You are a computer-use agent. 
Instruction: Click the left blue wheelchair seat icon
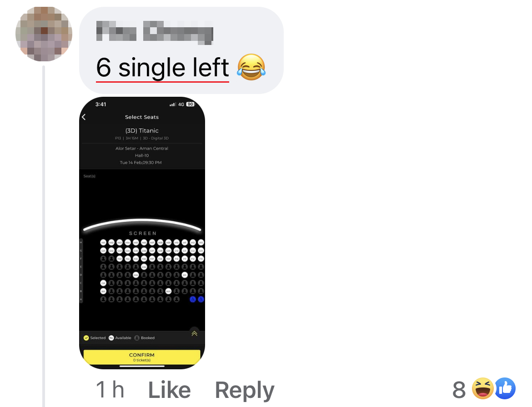point(193,299)
